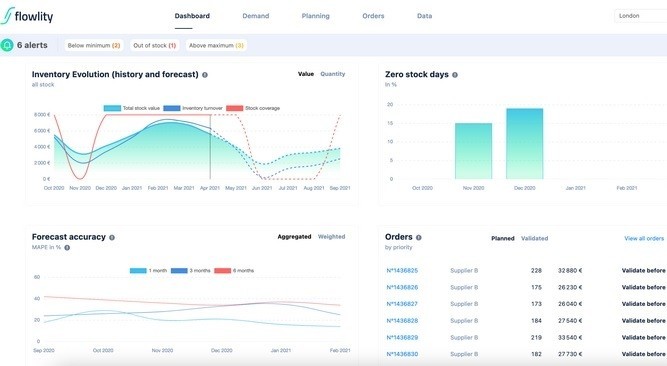The height and width of the screenshot is (366, 667).
Task: Click the Dec 2020 zero stock bar
Action: click(524, 143)
